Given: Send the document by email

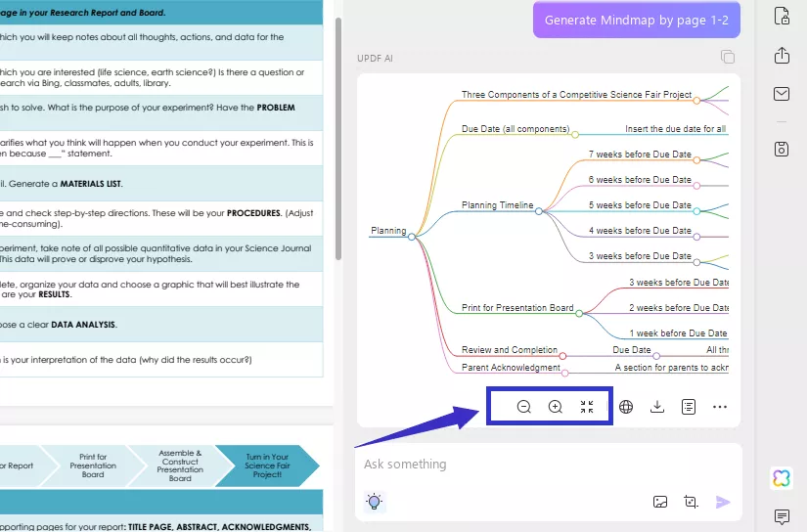Looking at the screenshot, I should pyautogui.click(x=782, y=94).
